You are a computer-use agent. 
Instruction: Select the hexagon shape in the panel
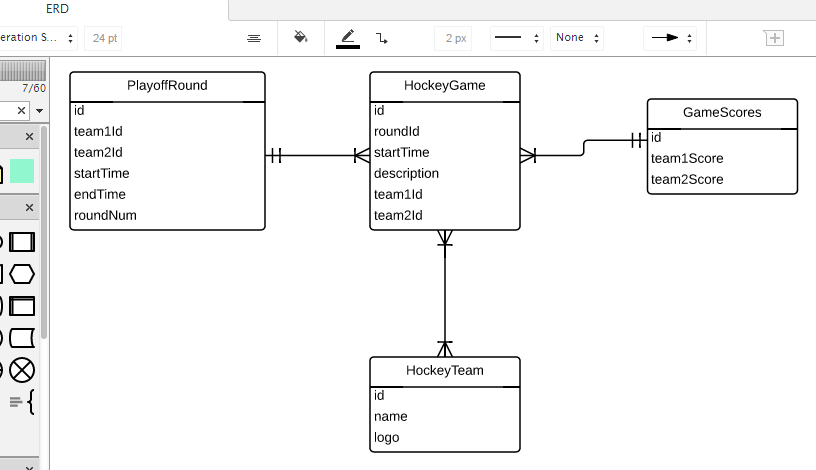tap(22, 274)
